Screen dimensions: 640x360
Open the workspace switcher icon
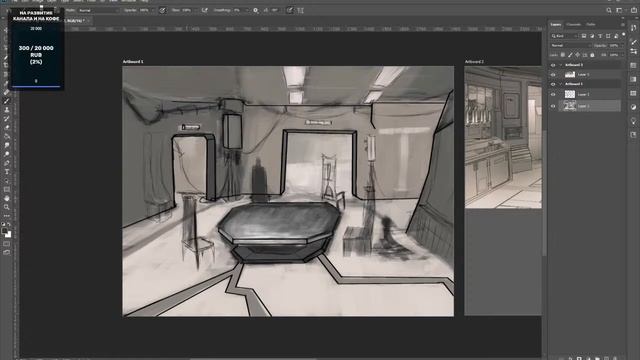[619, 10]
